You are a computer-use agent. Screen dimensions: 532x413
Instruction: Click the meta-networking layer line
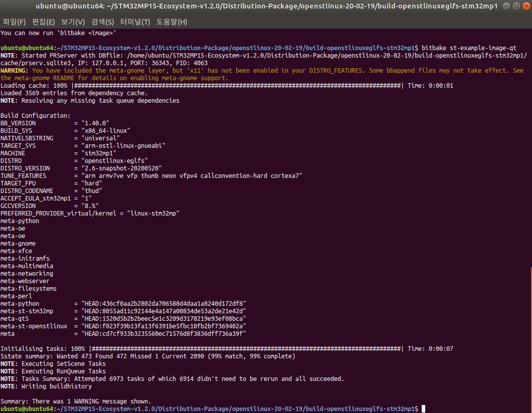27,273
